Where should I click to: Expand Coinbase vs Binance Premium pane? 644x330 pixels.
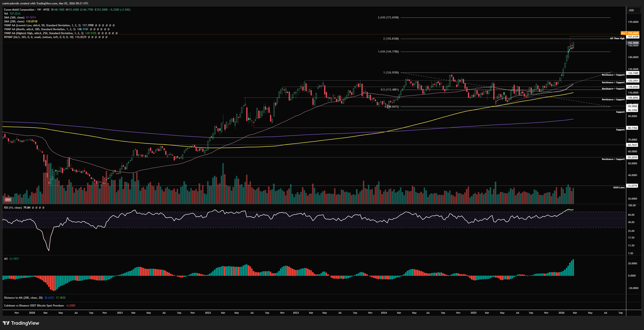click(x=34, y=306)
